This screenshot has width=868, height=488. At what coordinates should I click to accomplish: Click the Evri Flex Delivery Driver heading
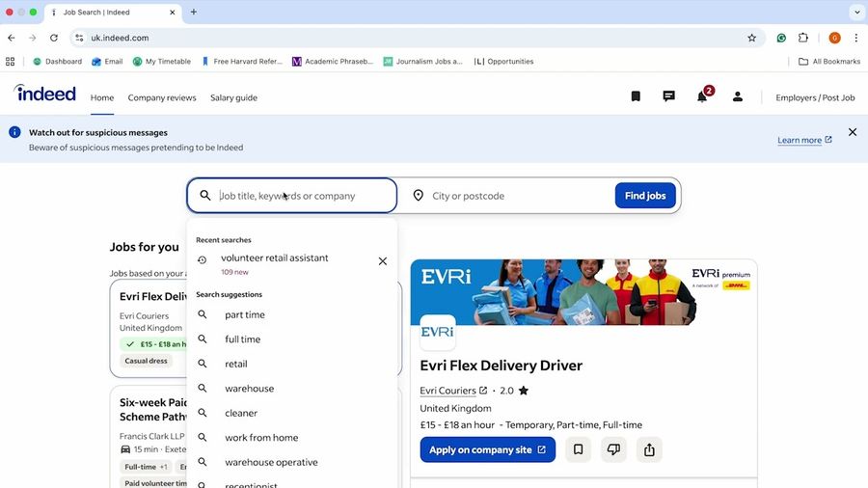tap(501, 366)
